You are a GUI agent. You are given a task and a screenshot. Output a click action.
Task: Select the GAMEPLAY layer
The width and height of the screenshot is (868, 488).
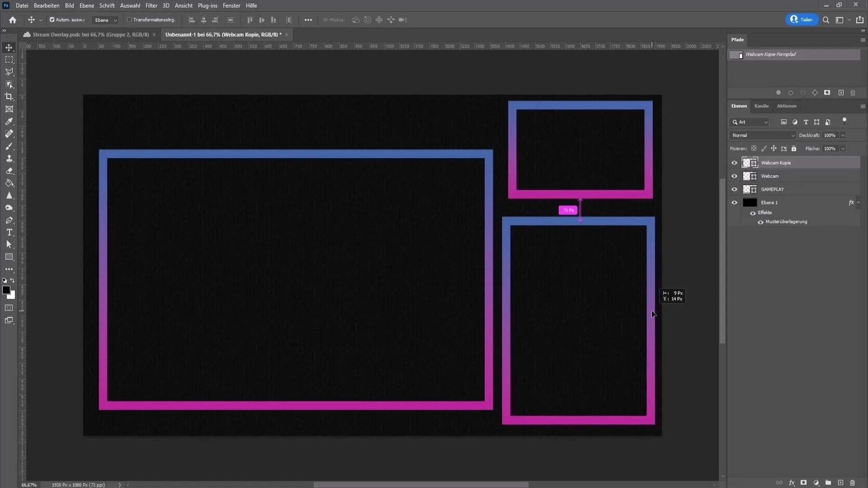(794, 189)
